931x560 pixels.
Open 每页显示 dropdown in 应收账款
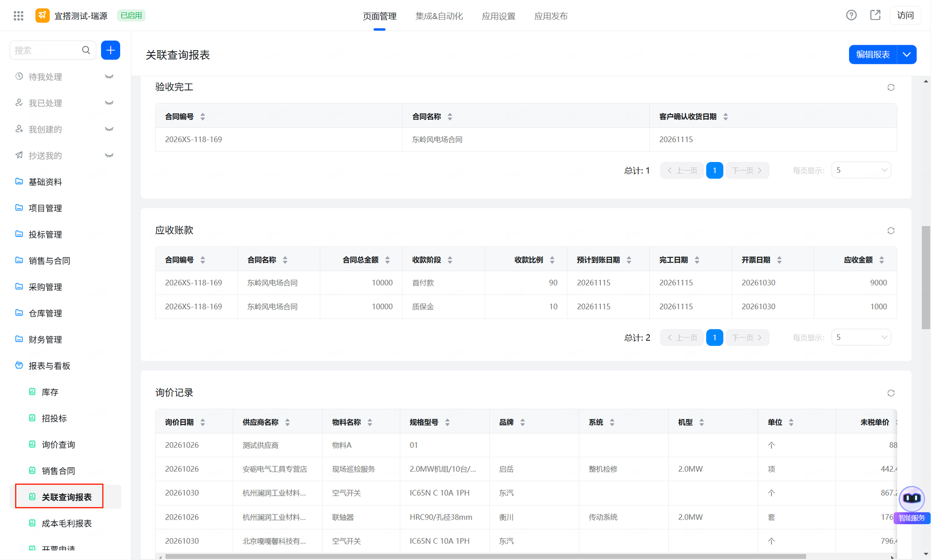pyautogui.click(x=861, y=337)
